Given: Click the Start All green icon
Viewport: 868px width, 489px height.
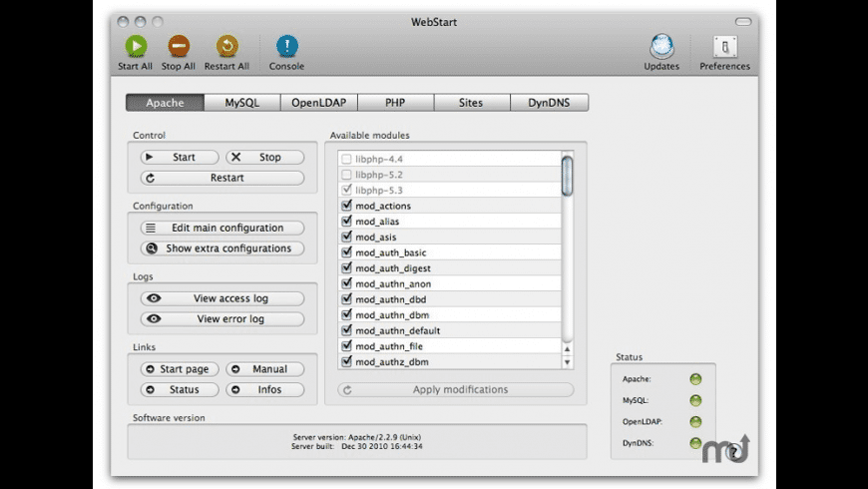Looking at the screenshot, I should 136,46.
